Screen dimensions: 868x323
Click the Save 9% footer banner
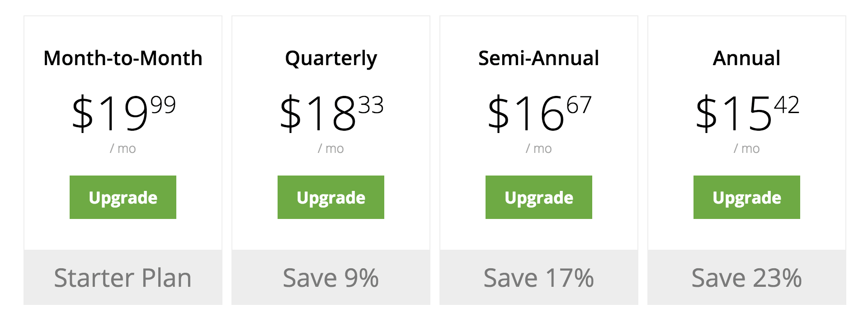click(x=331, y=277)
